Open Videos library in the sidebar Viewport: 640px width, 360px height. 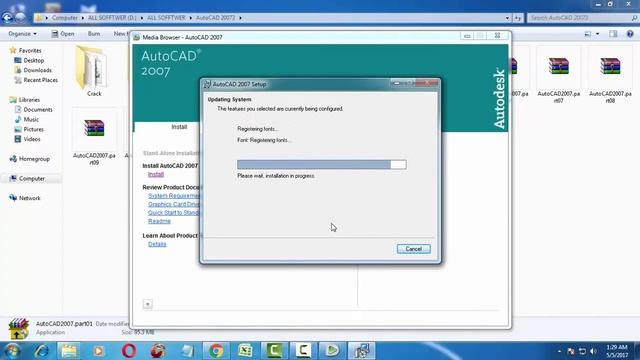point(27,139)
